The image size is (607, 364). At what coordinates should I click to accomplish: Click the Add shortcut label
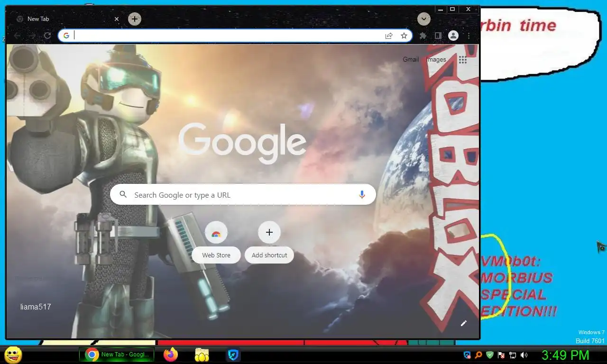(269, 255)
